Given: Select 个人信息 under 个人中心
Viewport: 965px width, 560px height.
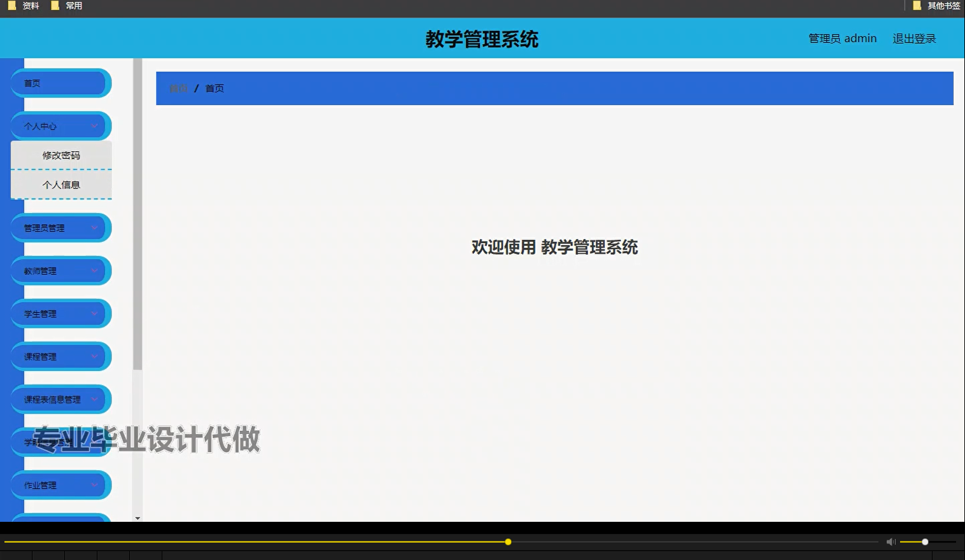Looking at the screenshot, I should coord(61,185).
